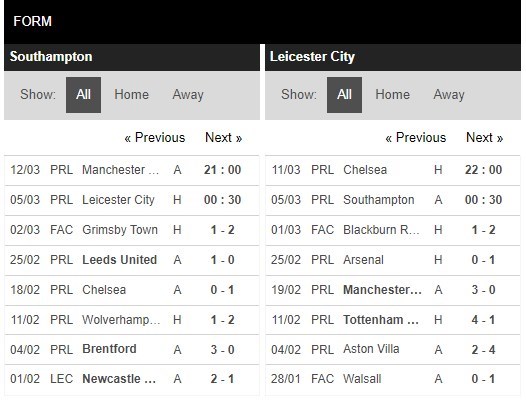Open the Leeds United 1-0 result row
This screenshot has width=526, height=410.
(x=132, y=260)
